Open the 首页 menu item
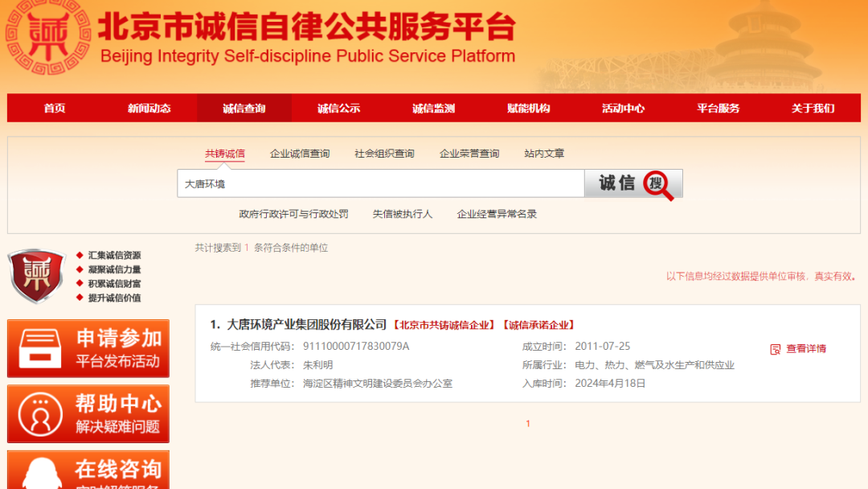 coord(55,109)
